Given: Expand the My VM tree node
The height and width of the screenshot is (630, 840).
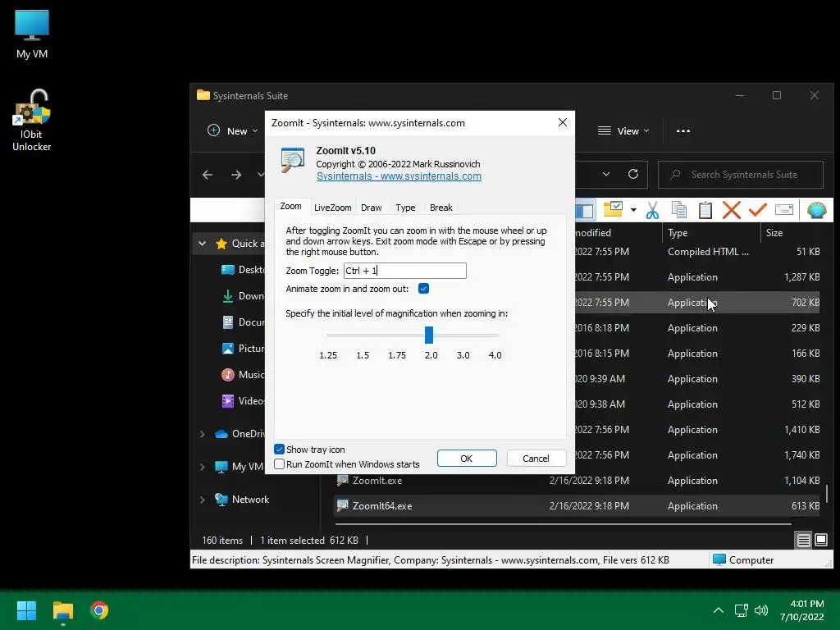Looking at the screenshot, I should [x=203, y=467].
